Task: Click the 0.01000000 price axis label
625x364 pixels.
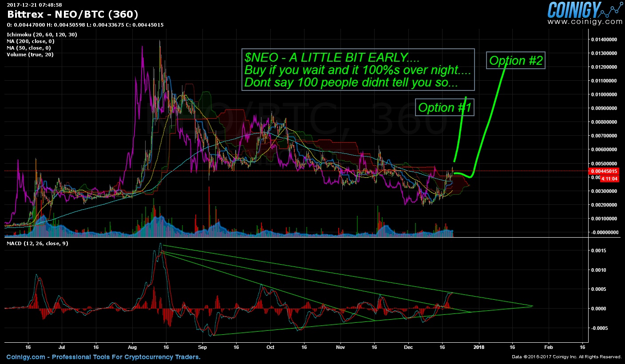Action: 605,94
